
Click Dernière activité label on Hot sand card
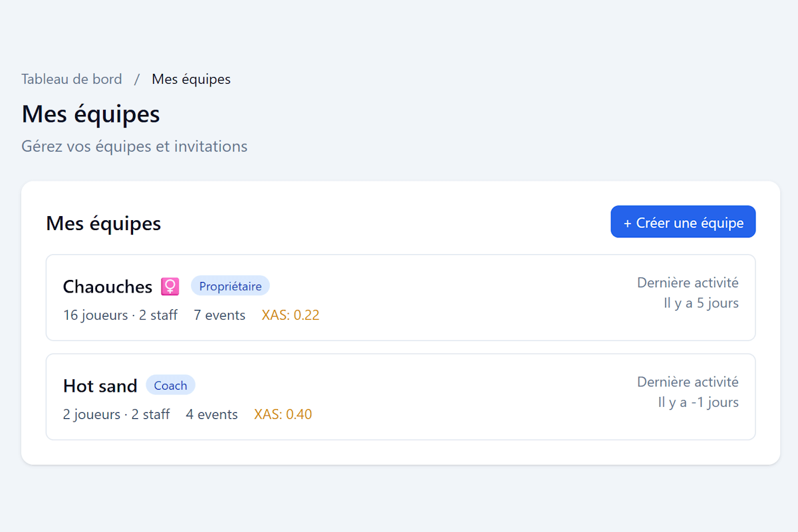[688, 382]
